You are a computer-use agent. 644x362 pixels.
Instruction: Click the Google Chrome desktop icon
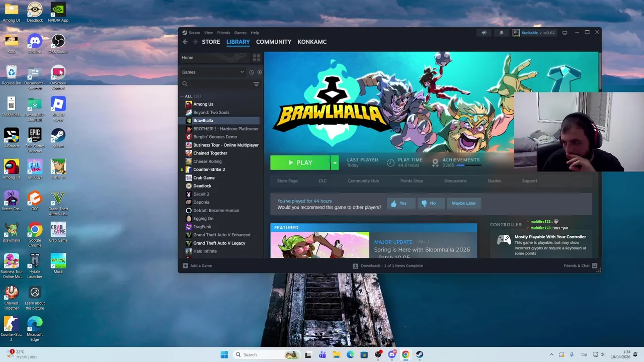[x=35, y=235]
